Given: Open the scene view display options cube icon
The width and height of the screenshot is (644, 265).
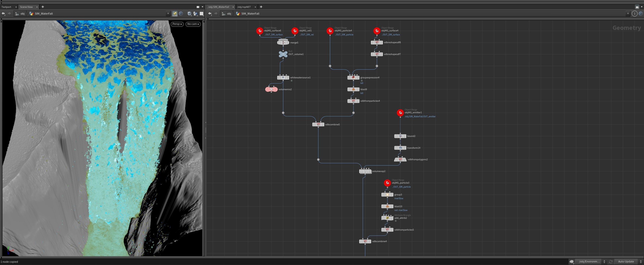Looking at the screenshot, I should (x=190, y=14).
